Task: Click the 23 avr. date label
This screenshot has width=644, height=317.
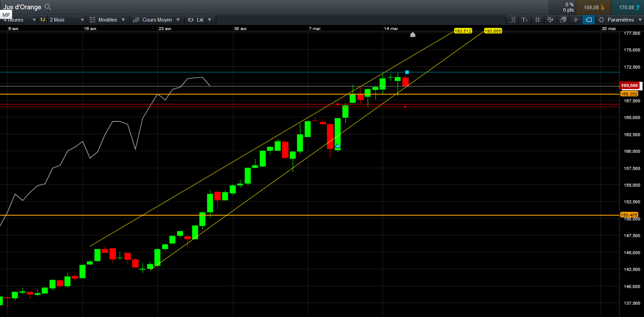Action: pos(165,28)
